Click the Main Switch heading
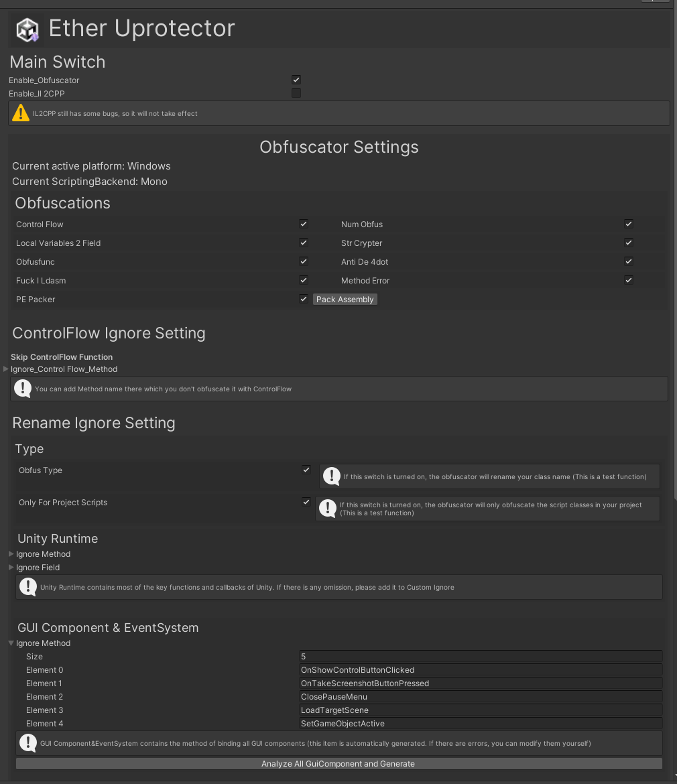Viewport: 677px width, 784px height. click(x=58, y=62)
